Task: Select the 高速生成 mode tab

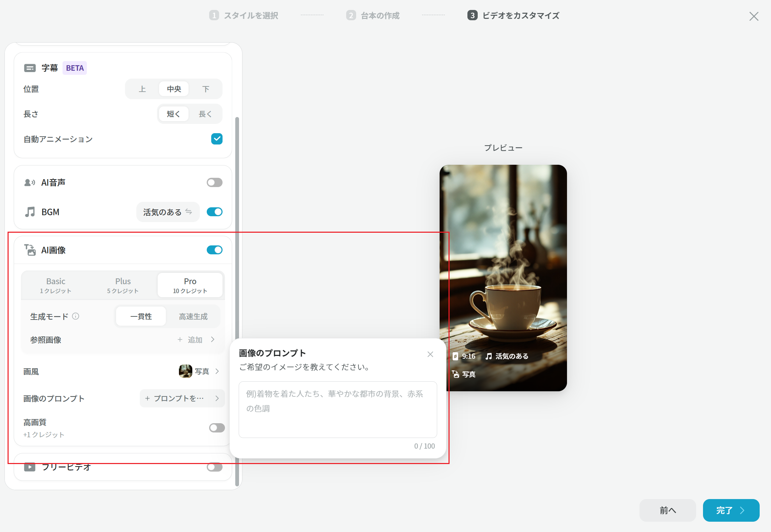Action: point(193,316)
